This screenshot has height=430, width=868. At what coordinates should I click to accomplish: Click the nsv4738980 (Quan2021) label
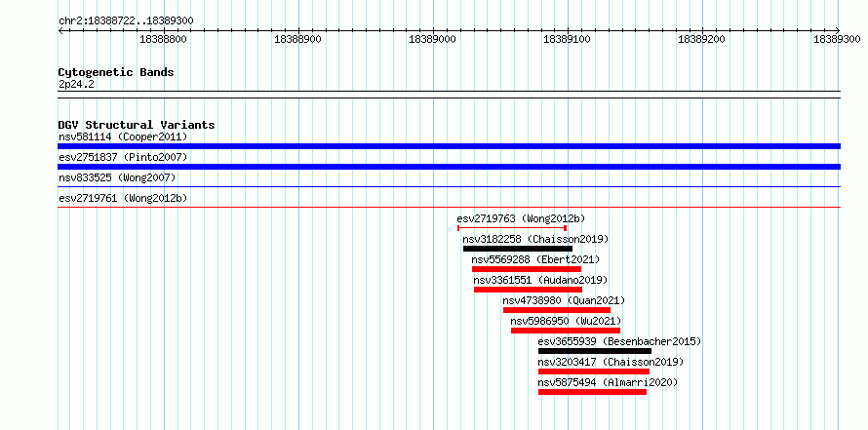(564, 300)
